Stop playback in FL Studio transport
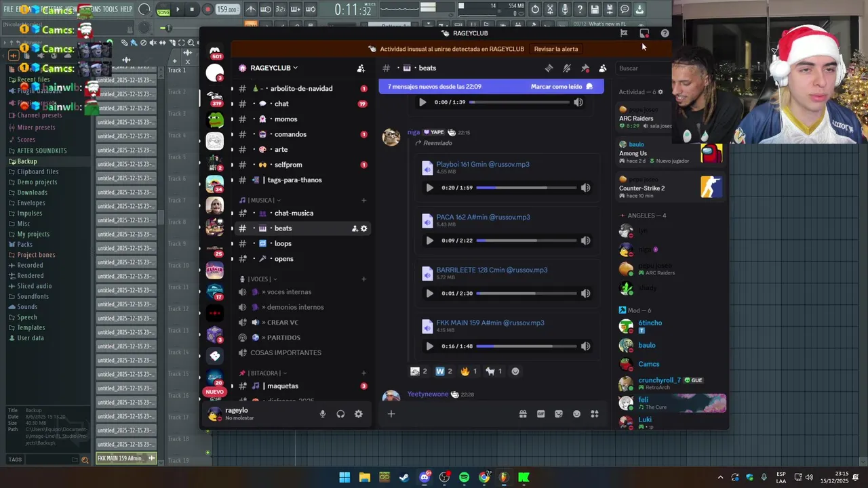868x488 pixels. [x=192, y=9]
